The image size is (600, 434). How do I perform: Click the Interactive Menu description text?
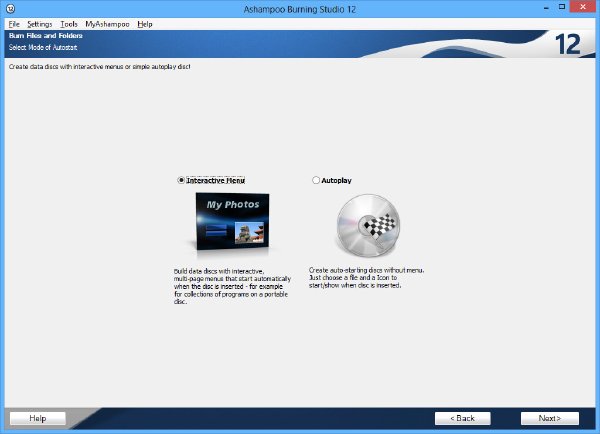pyautogui.click(x=232, y=286)
